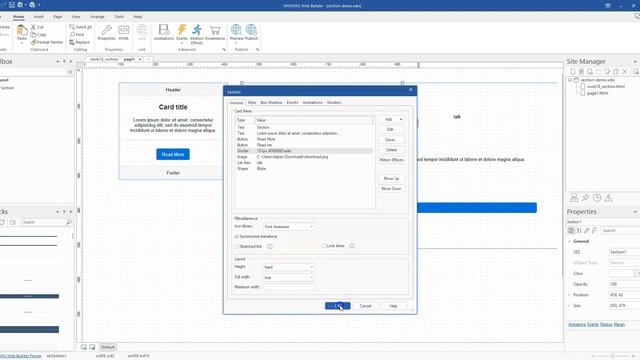Select page1.html in Site Manager tree
The width and height of the screenshot is (640, 360).
597,93
